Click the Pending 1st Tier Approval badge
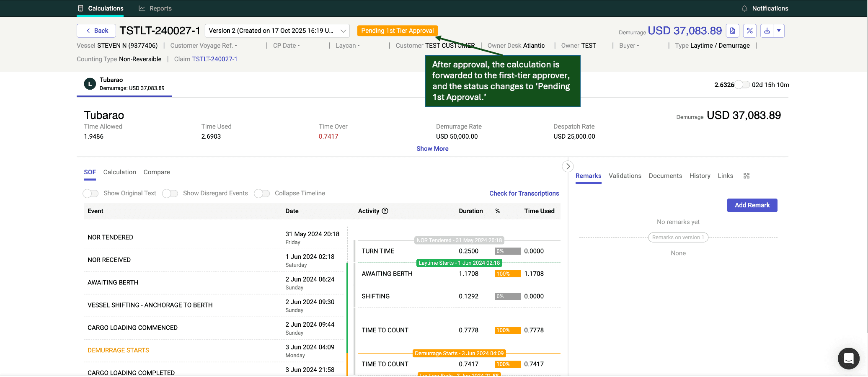Image resolution: width=868 pixels, height=377 pixels. coord(398,31)
